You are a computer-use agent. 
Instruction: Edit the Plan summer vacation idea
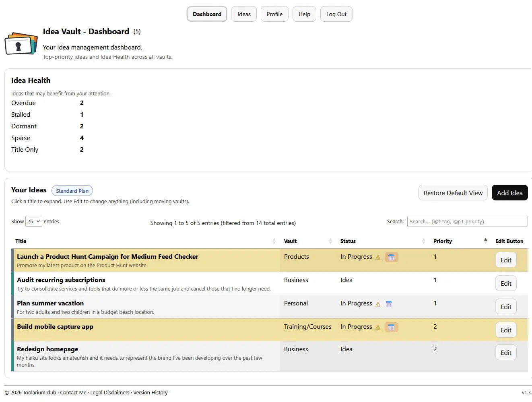coord(506,307)
